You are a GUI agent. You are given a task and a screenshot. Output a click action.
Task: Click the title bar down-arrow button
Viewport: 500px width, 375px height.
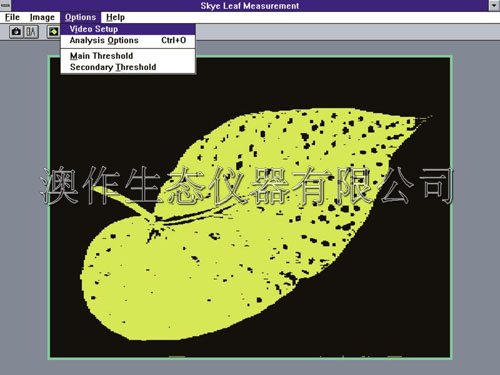tap(494, 5)
